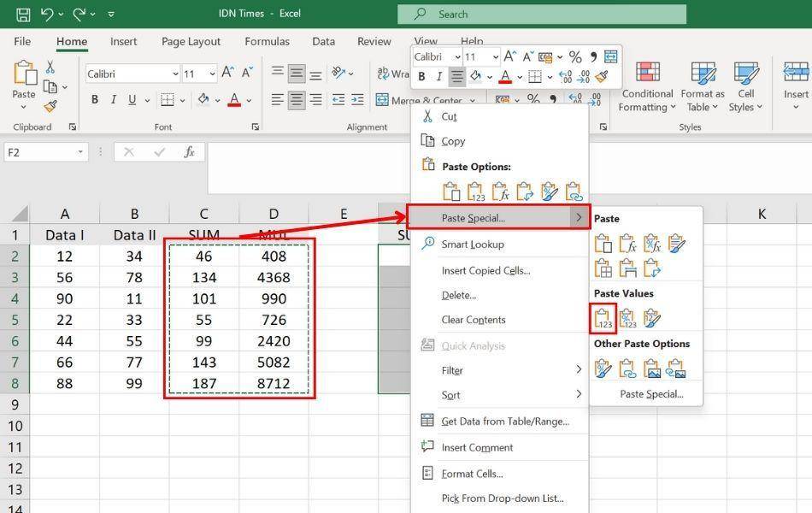Undo the last action
The height and width of the screenshot is (513, 812).
pos(47,14)
